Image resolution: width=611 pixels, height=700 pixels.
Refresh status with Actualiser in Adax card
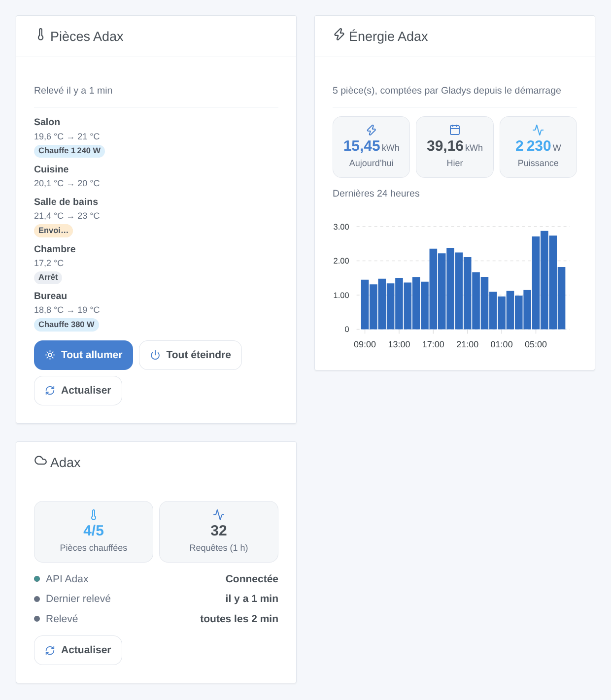78,650
